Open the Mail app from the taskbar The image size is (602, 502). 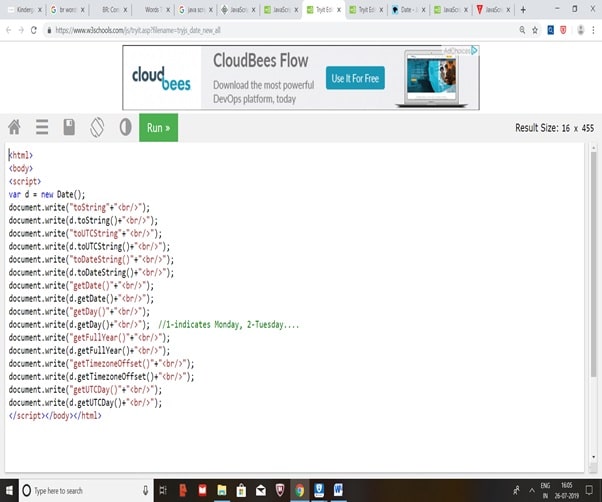pos(261,490)
